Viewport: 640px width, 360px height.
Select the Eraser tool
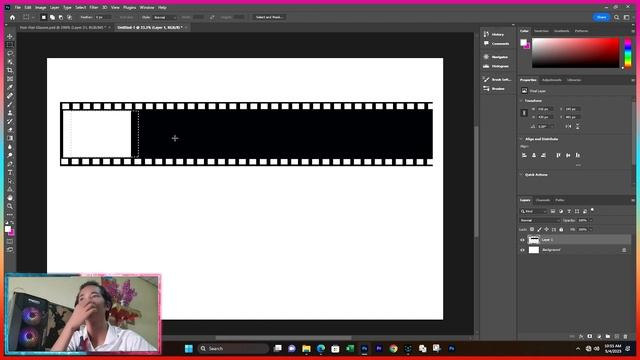[x=10, y=130]
